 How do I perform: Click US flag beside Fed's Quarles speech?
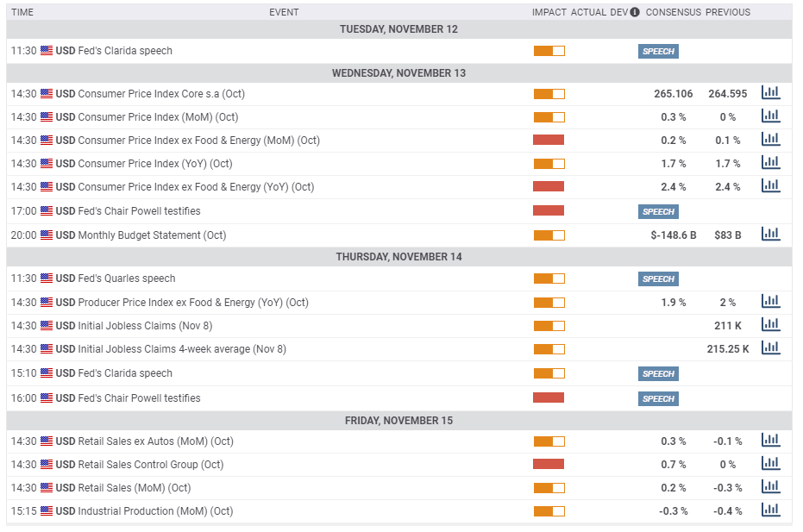47,279
